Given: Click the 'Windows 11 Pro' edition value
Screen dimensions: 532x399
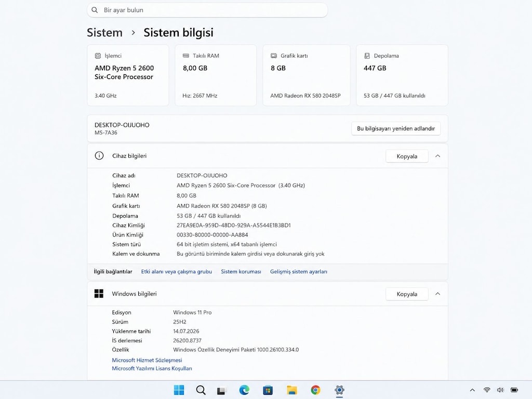Looking at the screenshot, I should click(x=192, y=312).
